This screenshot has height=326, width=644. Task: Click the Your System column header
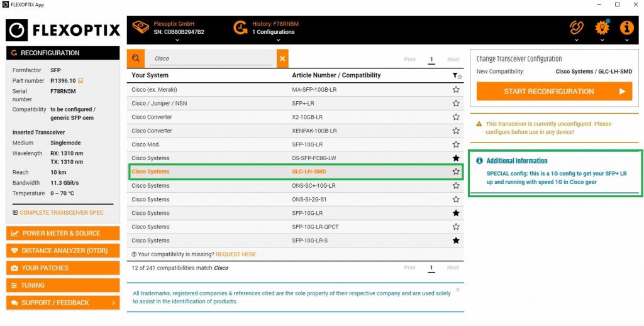pyautogui.click(x=150, y=75)
